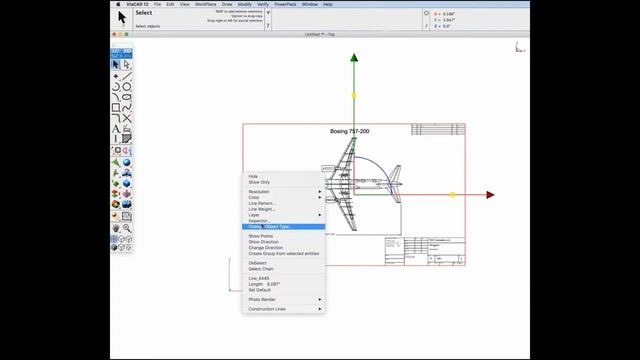Open the Apple menu
Image resolution: width=640 pixels, height=360 pixels.
pyautogui.click(x=118, y=4)
